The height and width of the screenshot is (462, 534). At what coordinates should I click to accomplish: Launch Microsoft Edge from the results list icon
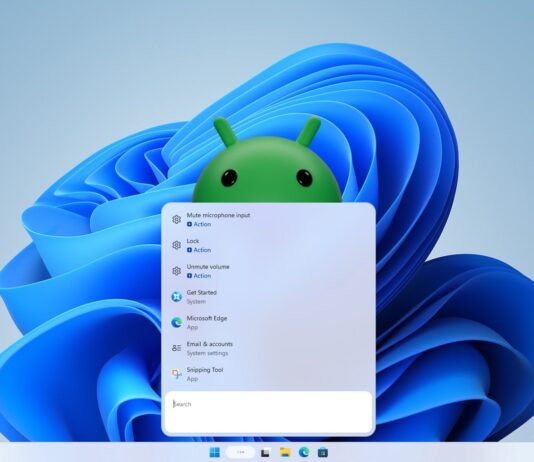coord(176,322)
